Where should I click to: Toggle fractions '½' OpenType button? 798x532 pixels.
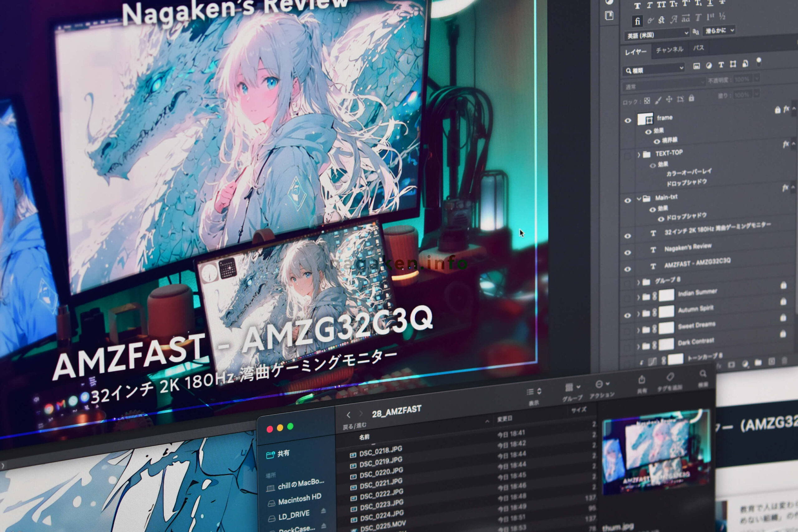click(722, 16)
